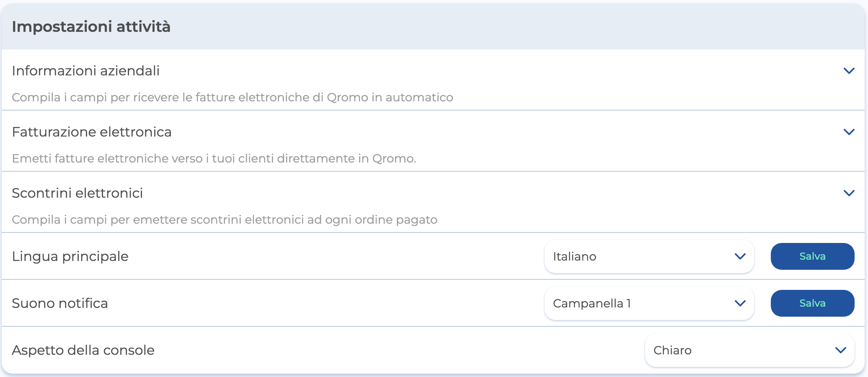The width and height of the screenshot is (868, 377).
Task: Click the Fatturazione elettronica section title
Action: click(x=91, y=132)
